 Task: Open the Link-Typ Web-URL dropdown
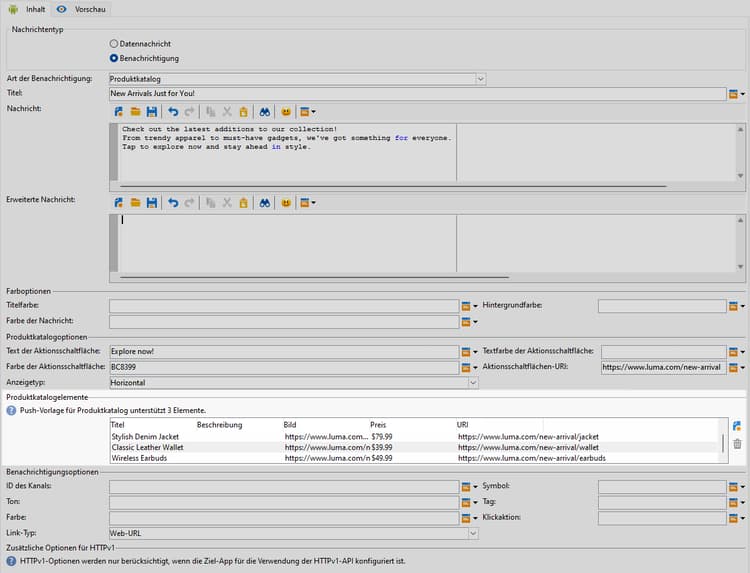click(473, 533)
